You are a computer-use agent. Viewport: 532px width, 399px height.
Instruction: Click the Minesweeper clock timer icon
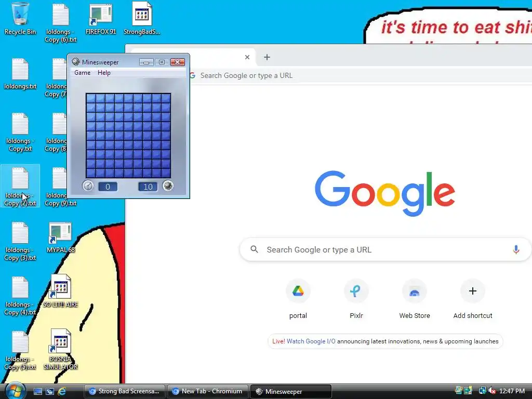(88, 185)
